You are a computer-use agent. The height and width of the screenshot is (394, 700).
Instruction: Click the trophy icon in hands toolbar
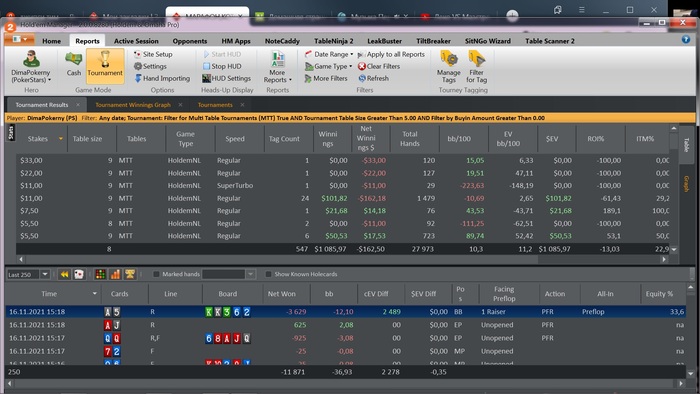coord(130,274)
